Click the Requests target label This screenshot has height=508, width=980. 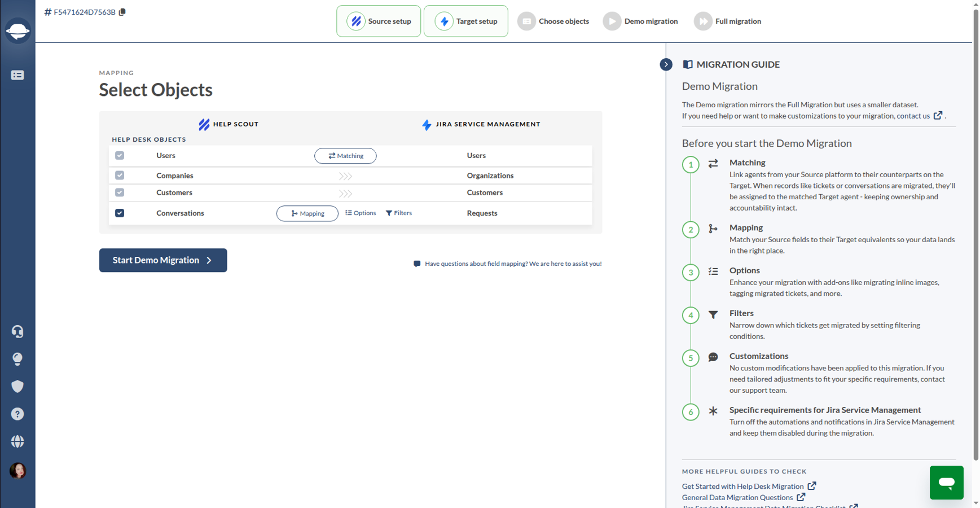pyautogui.click(x=482, y=213)
